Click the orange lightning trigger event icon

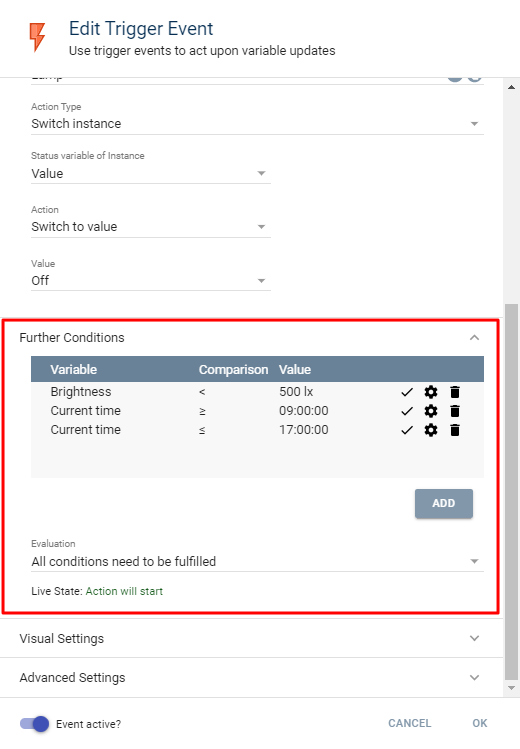click(37, 37)
